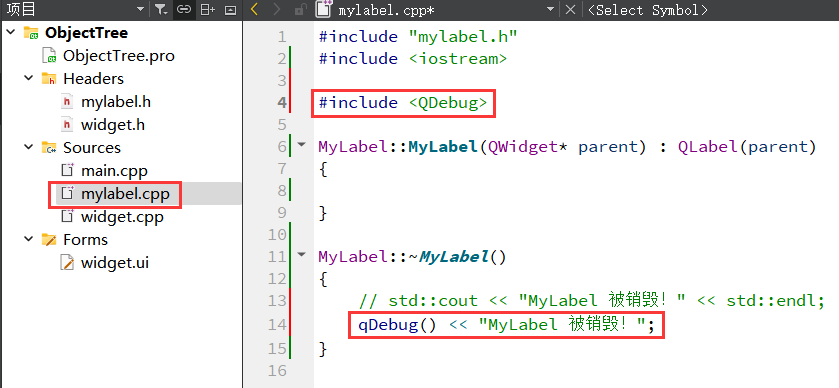This screenshot has height=388, width=839.
Task: Open the filter tree options
Action: pos(161,9)
